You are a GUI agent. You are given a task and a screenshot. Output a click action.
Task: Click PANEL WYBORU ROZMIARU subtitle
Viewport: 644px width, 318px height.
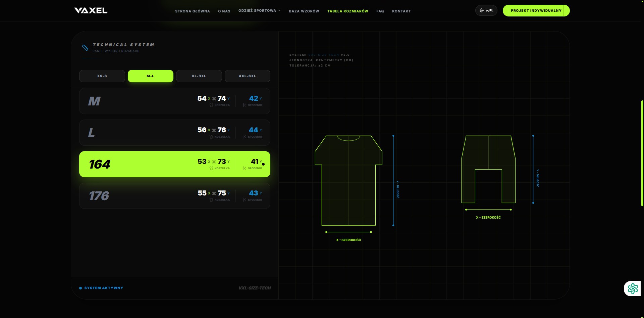tap(116, 51)
